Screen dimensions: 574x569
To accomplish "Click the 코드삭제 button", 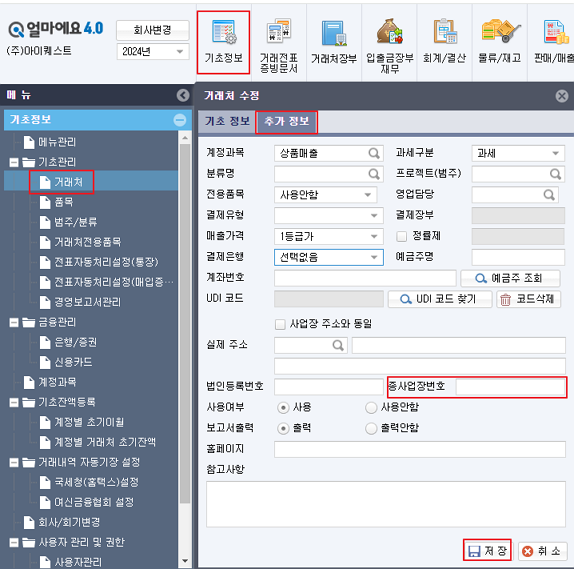I will [529, 300].
